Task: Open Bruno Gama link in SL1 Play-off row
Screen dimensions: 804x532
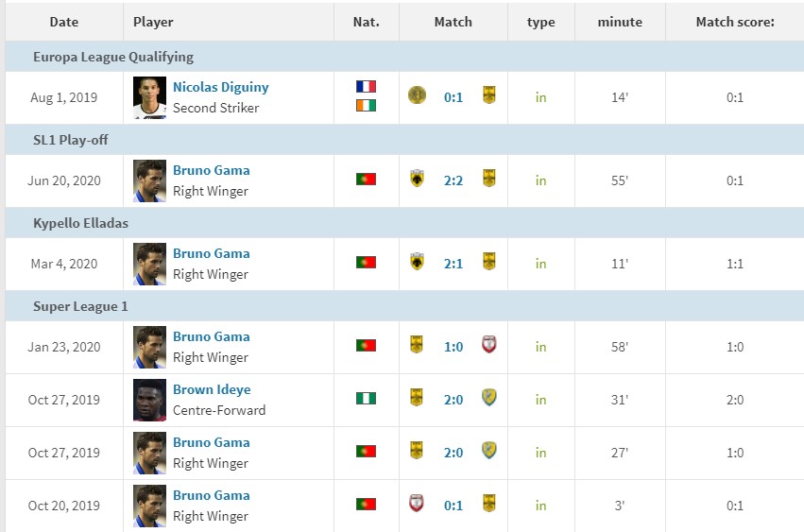Action: pyautogui.click(x=212, y=170)
